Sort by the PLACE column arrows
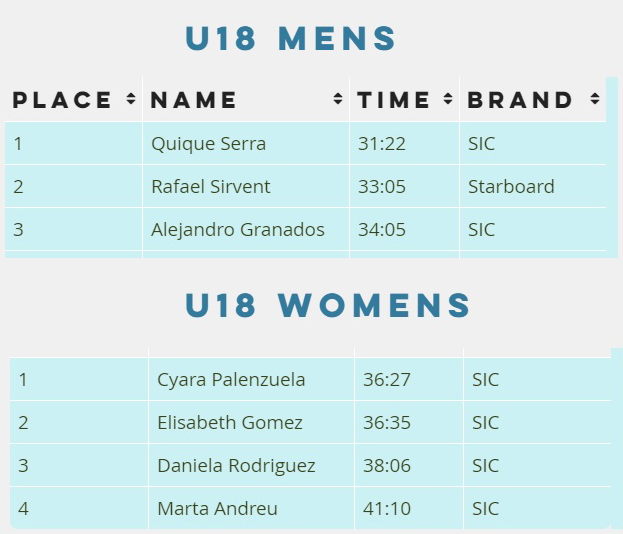 point(131,99)
